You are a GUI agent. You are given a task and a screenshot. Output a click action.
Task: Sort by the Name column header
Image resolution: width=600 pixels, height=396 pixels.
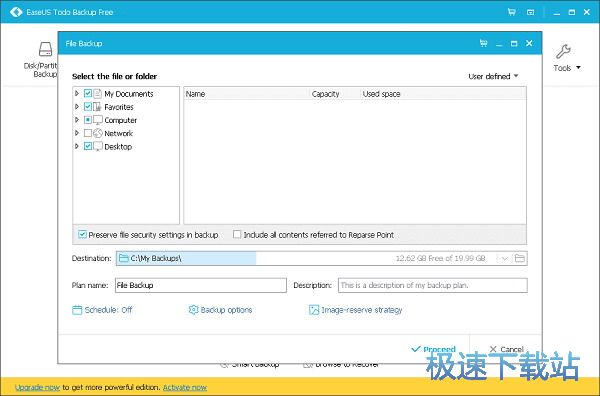(x=246, y=94)
